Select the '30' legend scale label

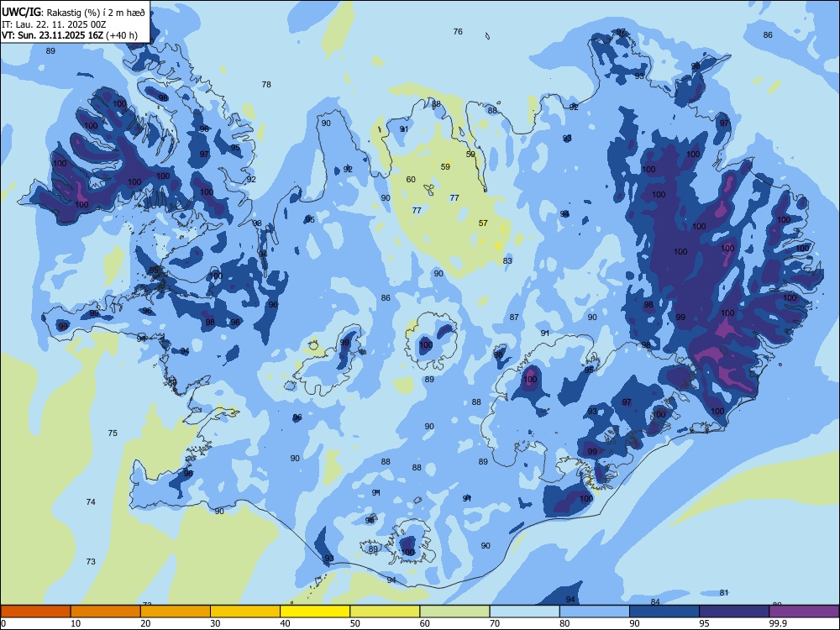pos(215,623)
